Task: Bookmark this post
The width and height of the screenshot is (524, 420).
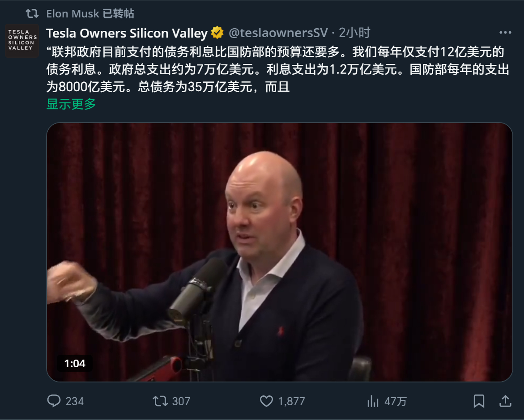Action: click(479, 401)
